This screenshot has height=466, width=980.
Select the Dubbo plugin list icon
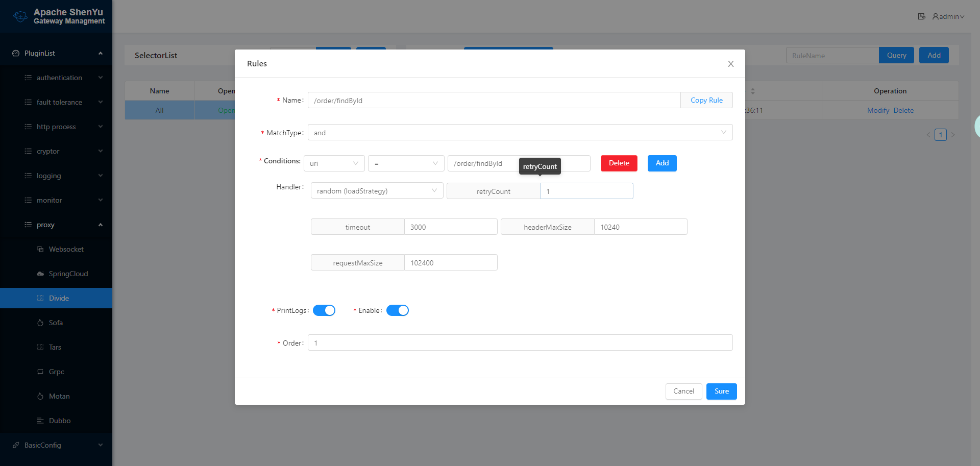click(41, 421)
